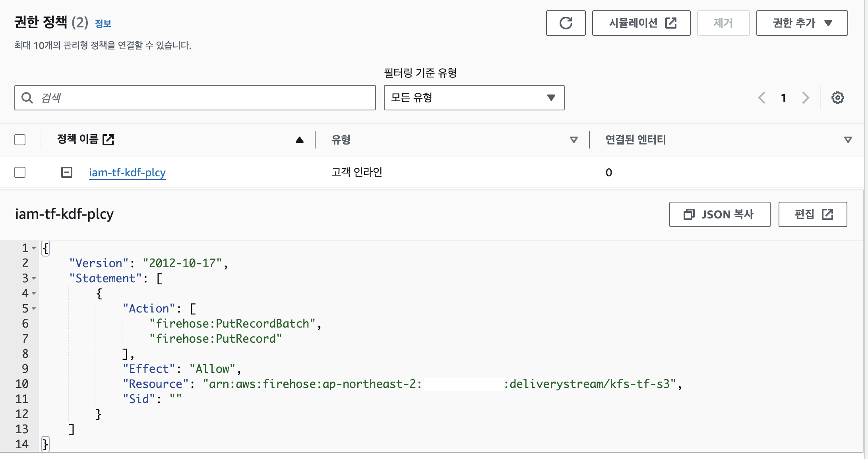Screen dimensions: 868x459
Task: Sort by 연결된 엔터티 column arrow
Action: tap(848, 140)
